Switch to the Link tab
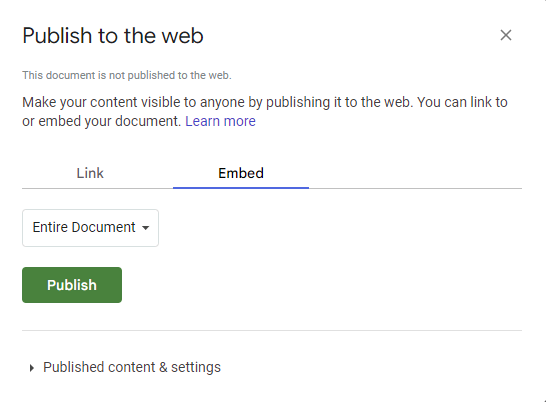The image size is (546, 402). pos(90,173)
